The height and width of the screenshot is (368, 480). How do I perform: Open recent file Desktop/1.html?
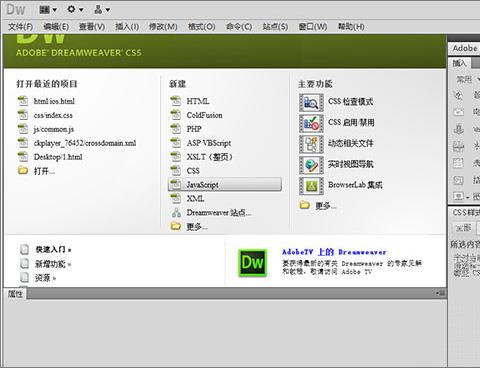click(x=58, y=157)
